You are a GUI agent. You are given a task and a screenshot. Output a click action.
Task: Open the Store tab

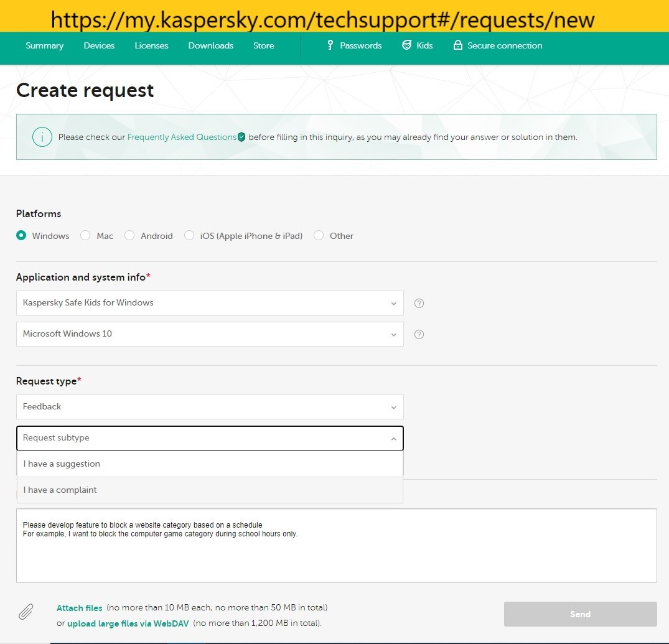pyautogui.click(x=264, y=45)
